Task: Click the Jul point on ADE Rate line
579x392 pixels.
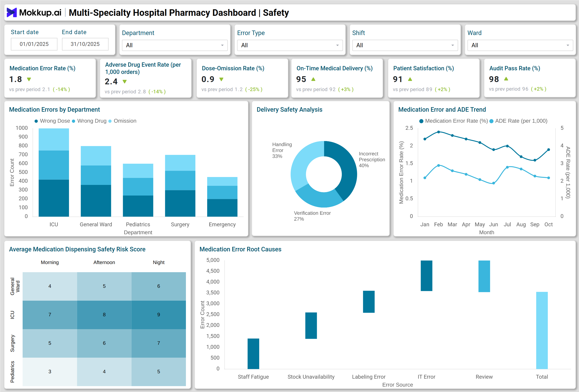Action: [x=507, y=167]
